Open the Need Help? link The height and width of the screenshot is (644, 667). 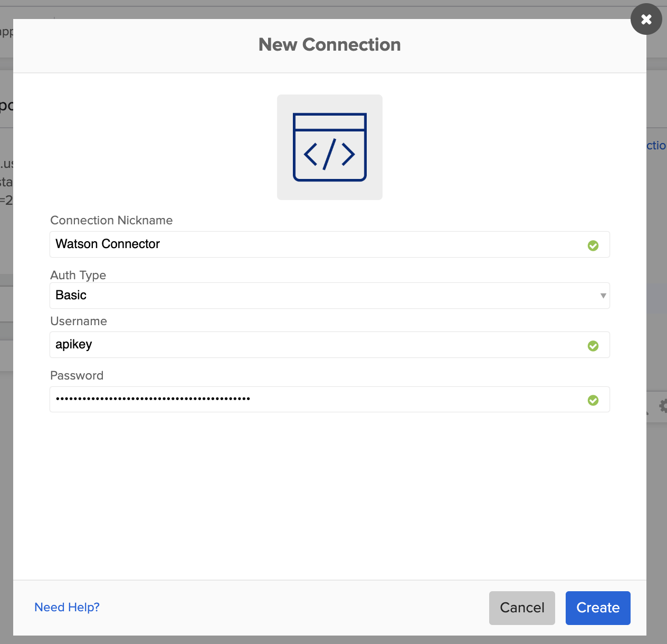point(66,607)
